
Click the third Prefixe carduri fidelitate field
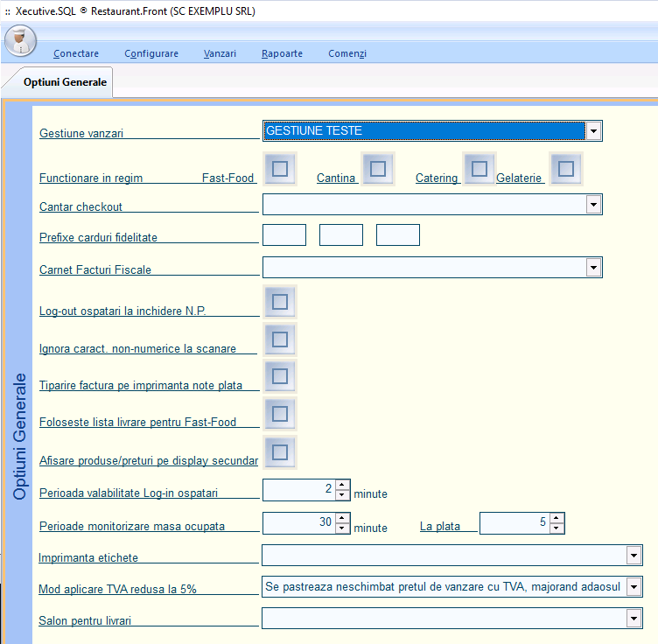point(398,235)
